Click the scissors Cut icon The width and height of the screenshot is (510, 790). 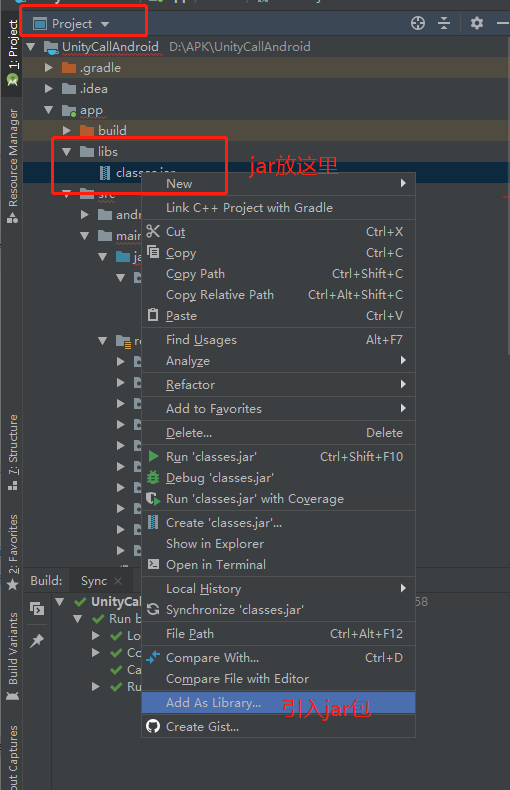tap(153, 231)
